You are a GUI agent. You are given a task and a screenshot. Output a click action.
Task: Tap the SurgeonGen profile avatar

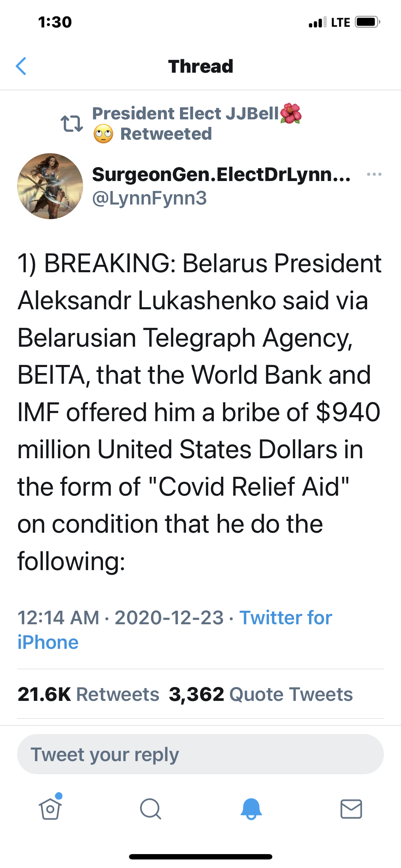coord(50,186)
